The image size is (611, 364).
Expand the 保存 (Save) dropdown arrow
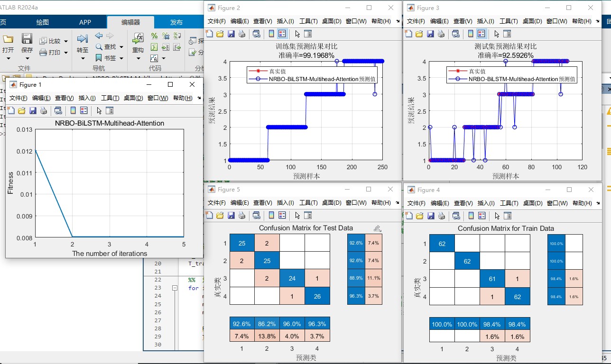(27, 58)
